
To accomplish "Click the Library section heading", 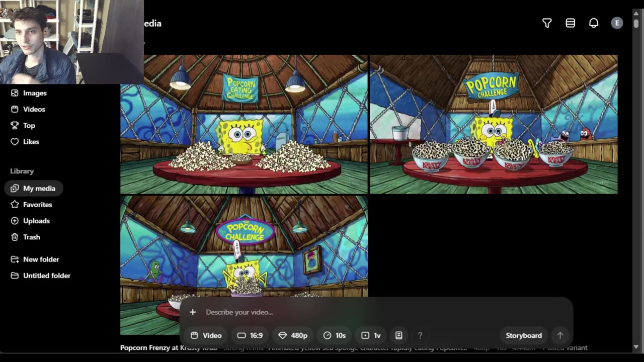I will pyautogui.click(x=22, y=171).
